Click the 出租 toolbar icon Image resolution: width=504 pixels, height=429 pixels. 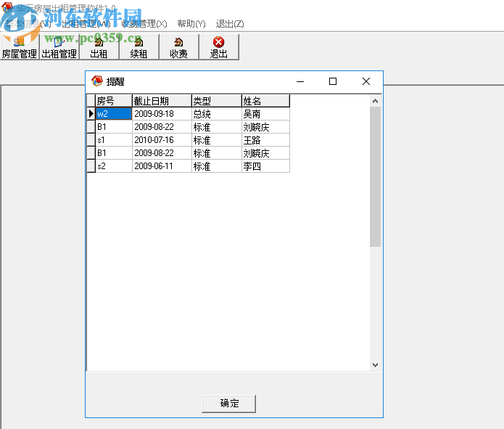coord(99,47)
